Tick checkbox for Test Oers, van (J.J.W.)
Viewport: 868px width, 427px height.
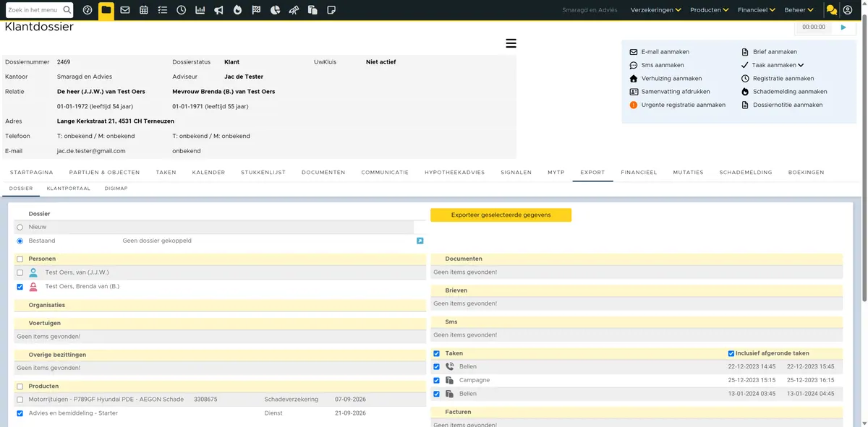click(20, 272)
